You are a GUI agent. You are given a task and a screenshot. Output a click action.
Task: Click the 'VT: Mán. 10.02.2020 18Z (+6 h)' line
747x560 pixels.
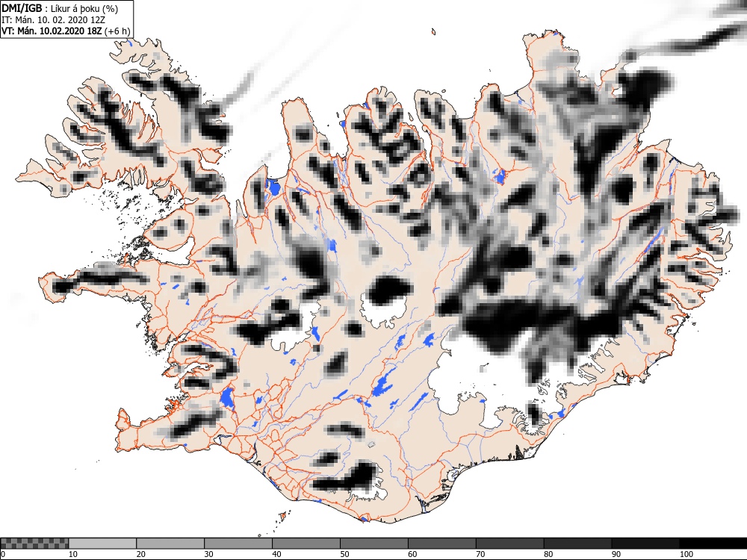(x=66, y=31)
